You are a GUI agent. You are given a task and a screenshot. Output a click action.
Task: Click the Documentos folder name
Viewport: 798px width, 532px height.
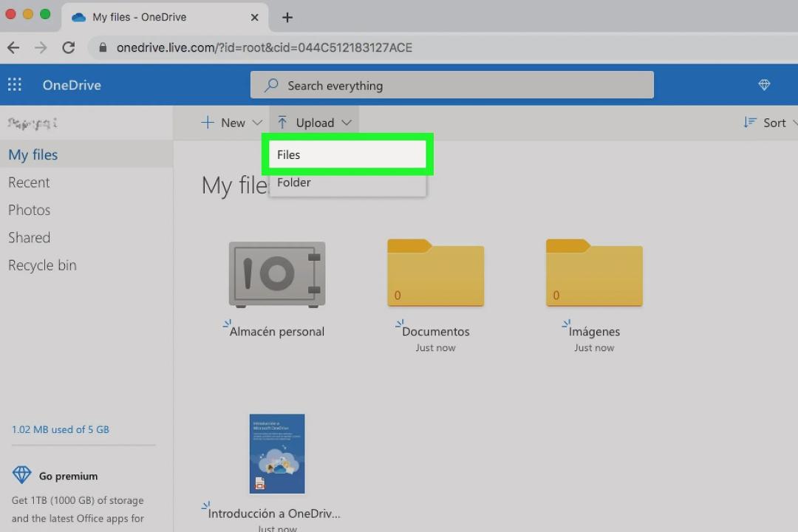[x=436, y=332]
